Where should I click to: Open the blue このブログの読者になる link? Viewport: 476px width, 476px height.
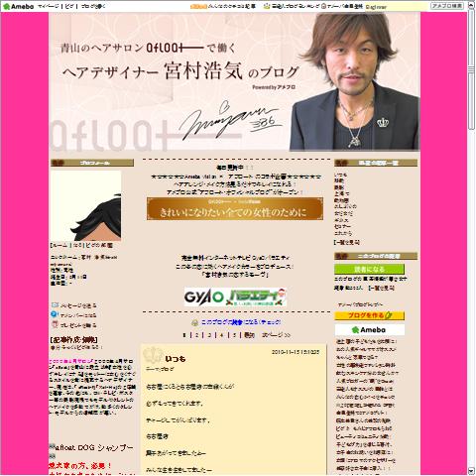point(241,322)
